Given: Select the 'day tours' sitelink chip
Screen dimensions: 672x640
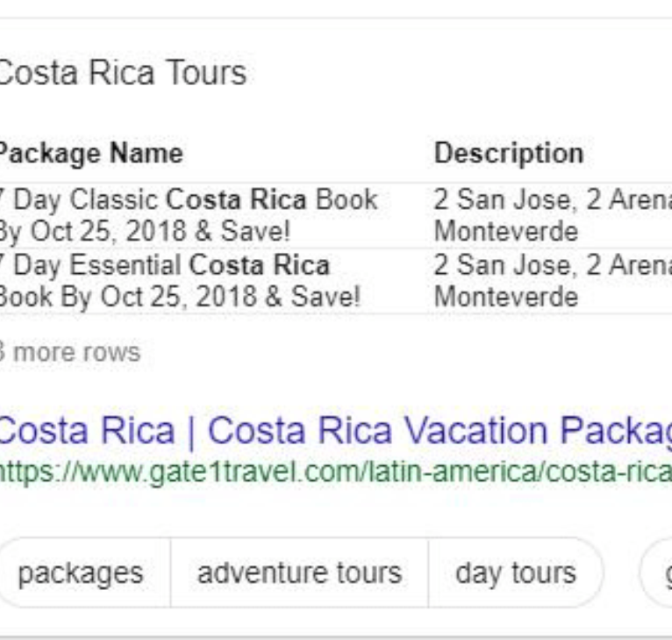Looking at the screenshot, I should (516, 572).
